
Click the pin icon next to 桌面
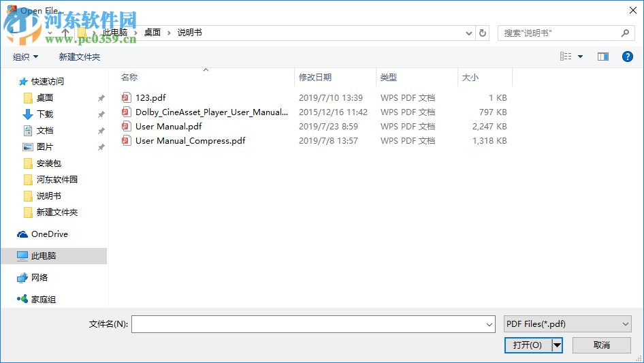pos(101,98)
